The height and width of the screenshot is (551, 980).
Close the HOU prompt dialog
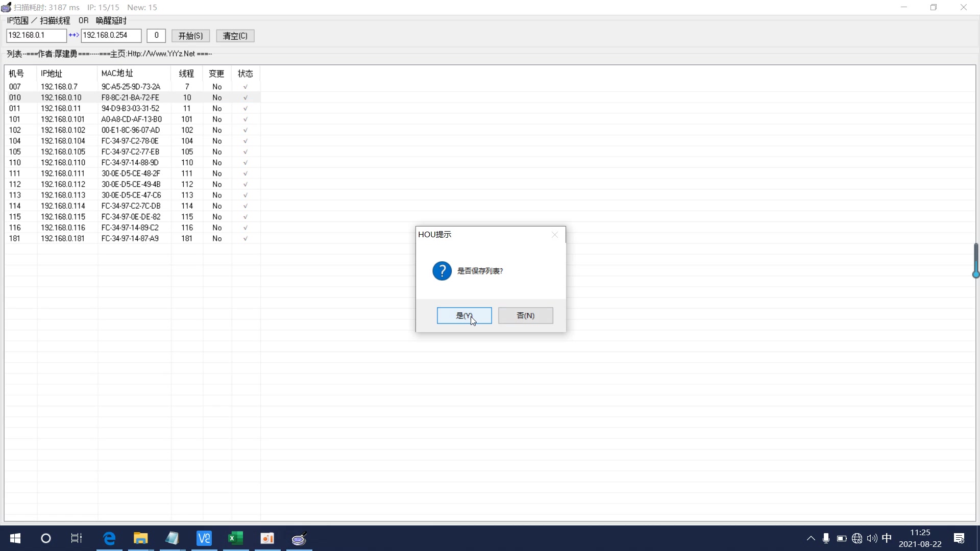[555, 235]
